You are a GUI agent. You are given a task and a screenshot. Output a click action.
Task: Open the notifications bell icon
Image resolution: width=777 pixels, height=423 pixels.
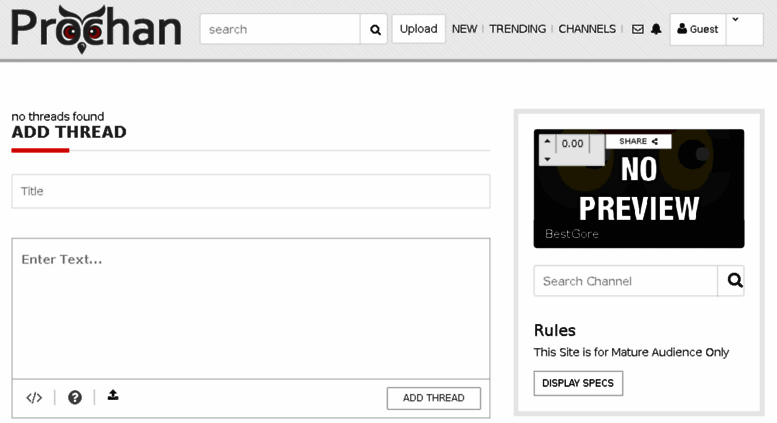(x=656, y=29)
